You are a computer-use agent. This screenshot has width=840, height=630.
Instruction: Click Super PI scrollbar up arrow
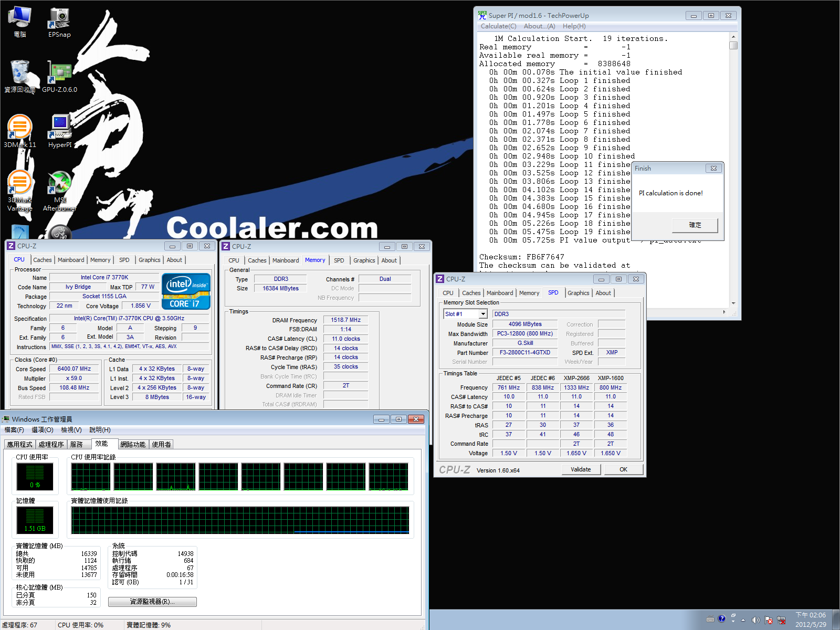tap(733, 37)
